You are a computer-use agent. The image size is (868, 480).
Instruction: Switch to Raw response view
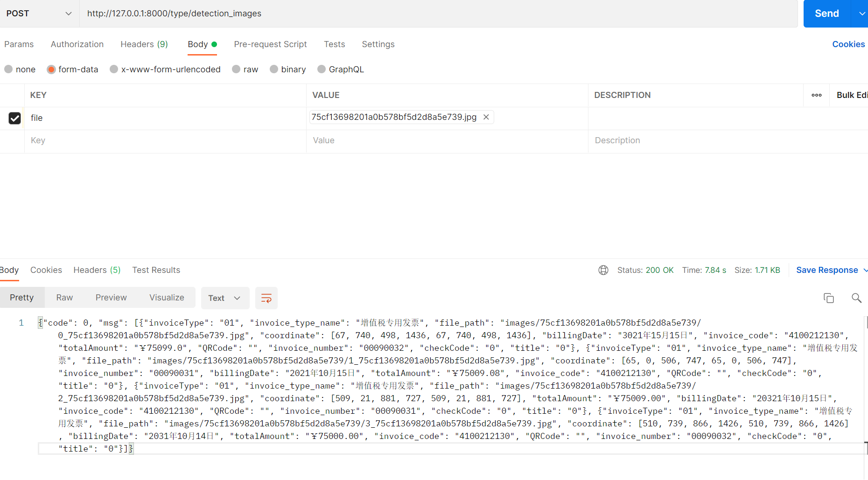(x=64, y=298)
